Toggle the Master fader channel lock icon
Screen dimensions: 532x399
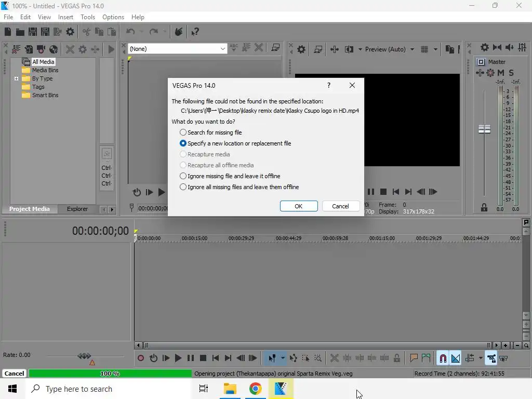(x=484, y=208)
